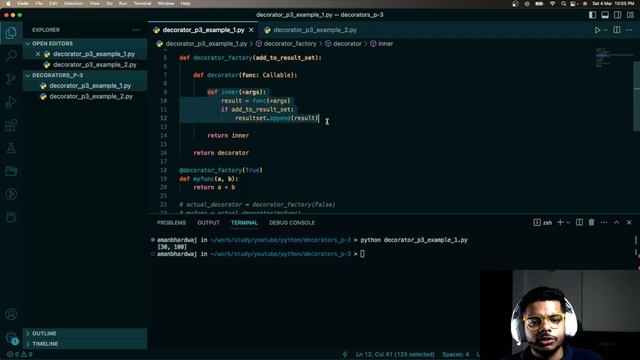Toggle the secondary side bar layout icon

tap(618, 15)
